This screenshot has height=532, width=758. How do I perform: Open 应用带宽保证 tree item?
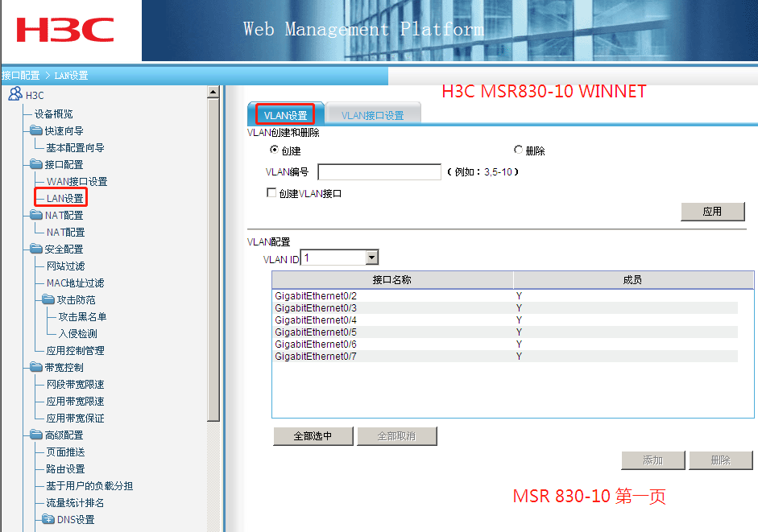point(76,419)
